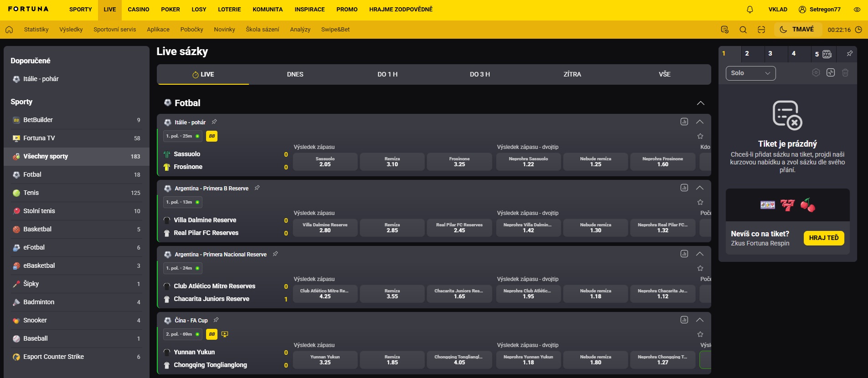Collapse Argentina - Primera B Reserve league

700,188
